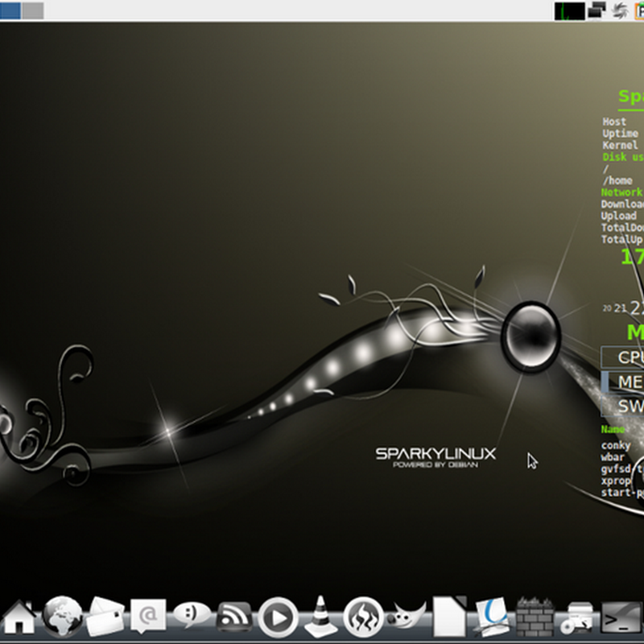Open the RSS feed reader icon
The width and height of the screenshot is (644, 644).
click(234, 617)
